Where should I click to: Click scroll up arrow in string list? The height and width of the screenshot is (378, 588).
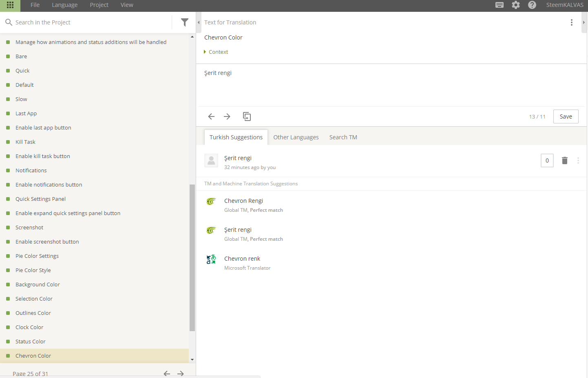[192, 37]
